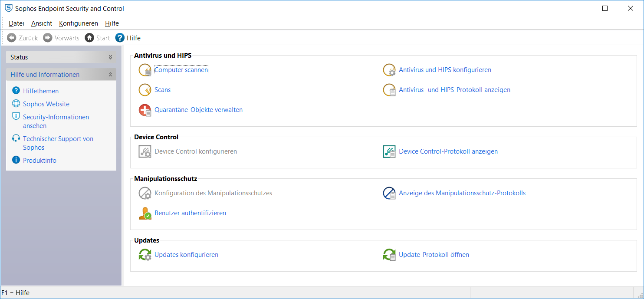Open the Produktinfo link
This screenshot has height=299, width=644.
click(39, 161)
